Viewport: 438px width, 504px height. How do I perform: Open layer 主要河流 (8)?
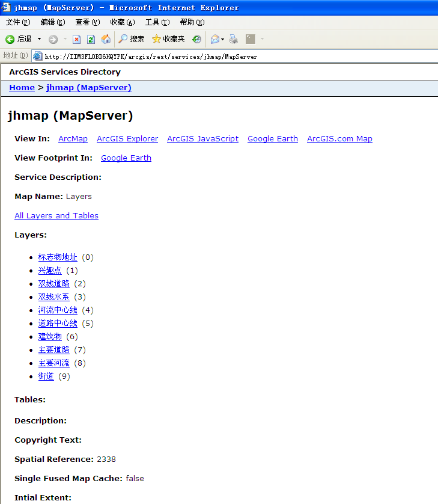click(x=54, y=363)
